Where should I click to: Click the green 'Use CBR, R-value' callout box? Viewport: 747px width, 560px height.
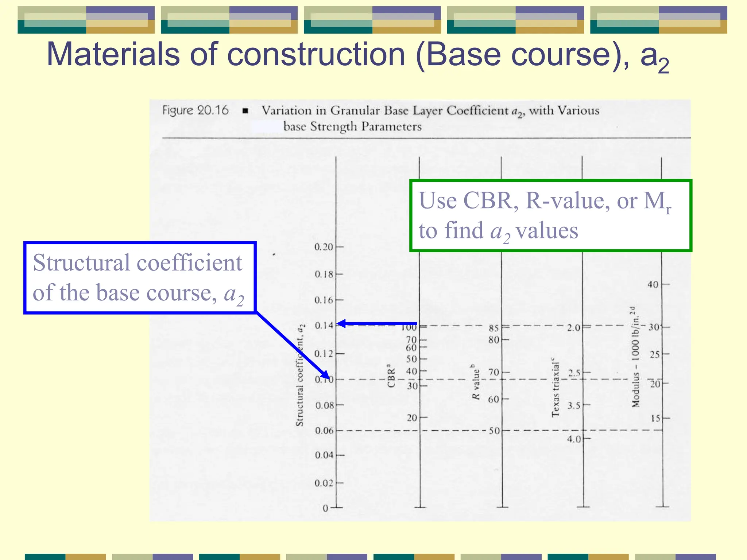pyautogui.click(x=550, y=216)
